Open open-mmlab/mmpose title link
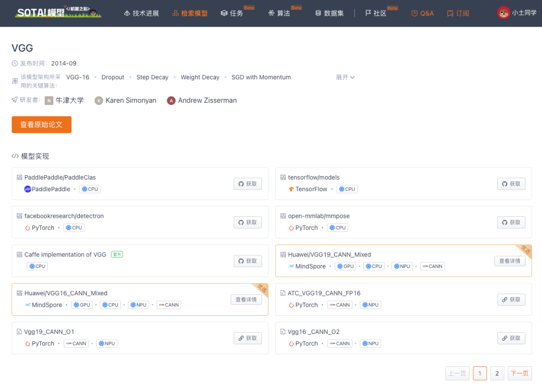 click(319, 216)
